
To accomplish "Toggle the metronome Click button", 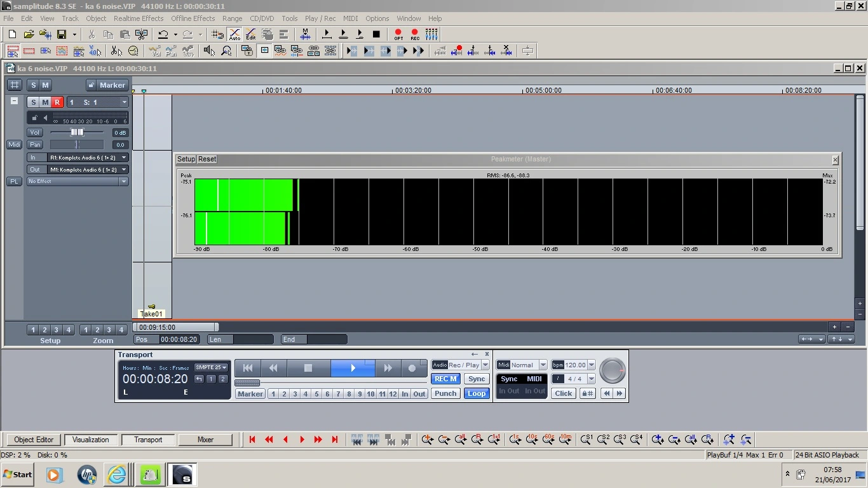I will point(564,393).
